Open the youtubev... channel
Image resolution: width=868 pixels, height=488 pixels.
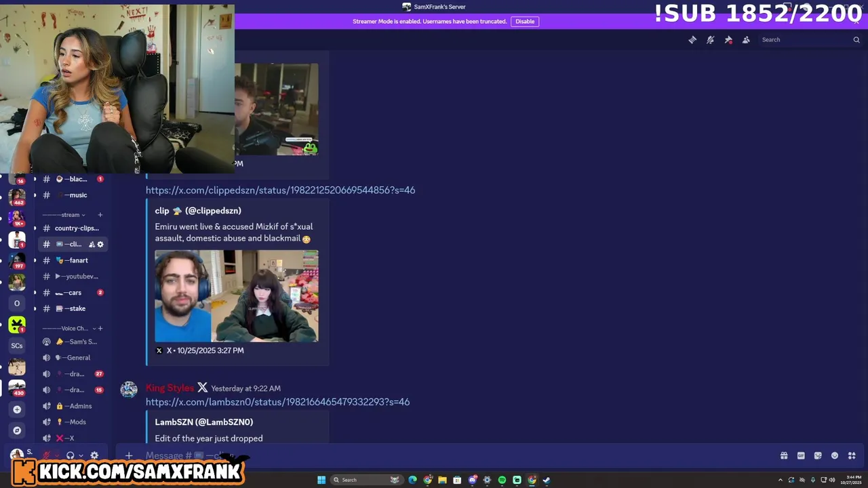pyautogui.click(x=73, y=277)
